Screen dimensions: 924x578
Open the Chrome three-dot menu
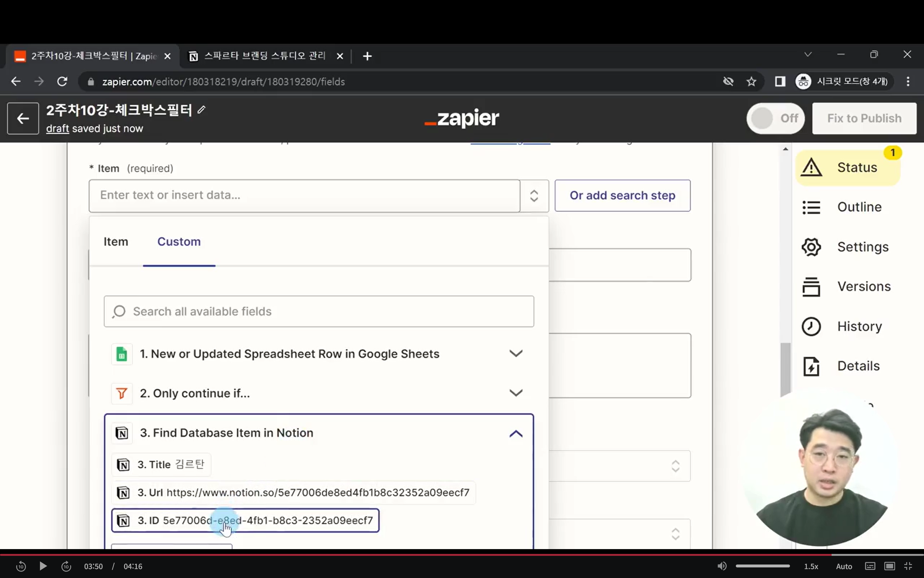(x=908, y=81)
